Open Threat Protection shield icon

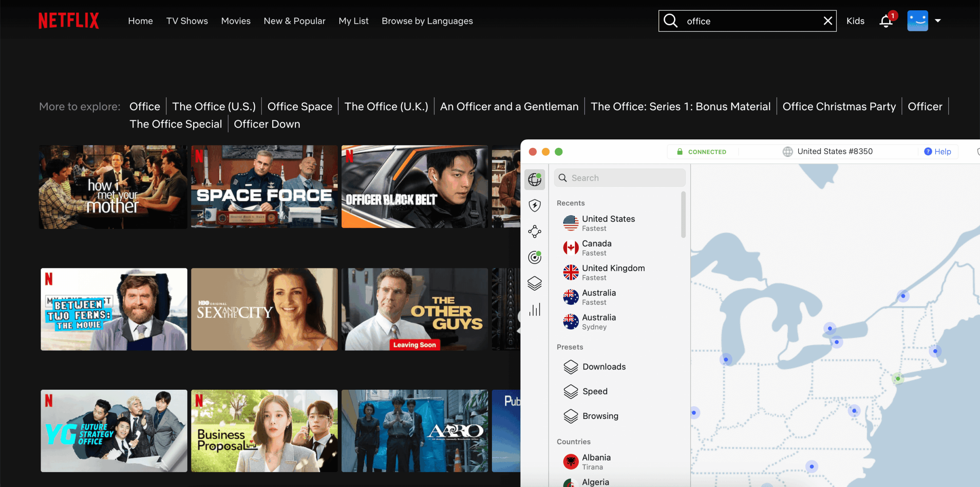[535, 206]
